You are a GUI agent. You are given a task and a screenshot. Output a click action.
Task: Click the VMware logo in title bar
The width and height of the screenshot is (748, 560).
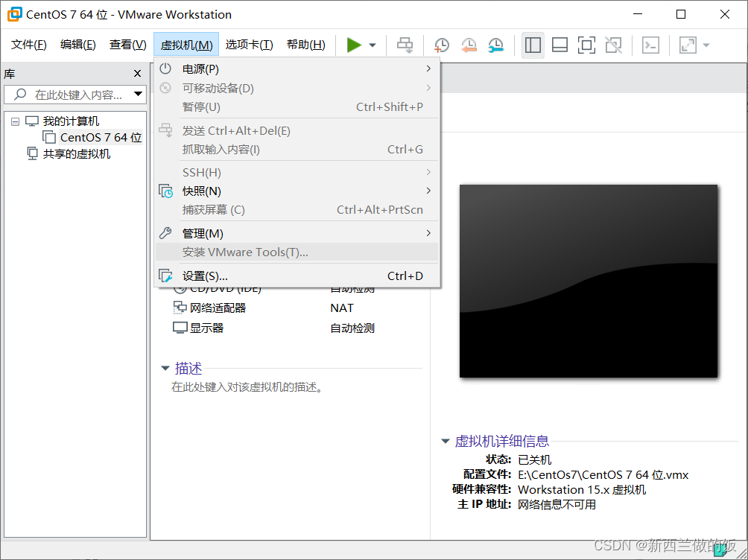click(14, 14)
